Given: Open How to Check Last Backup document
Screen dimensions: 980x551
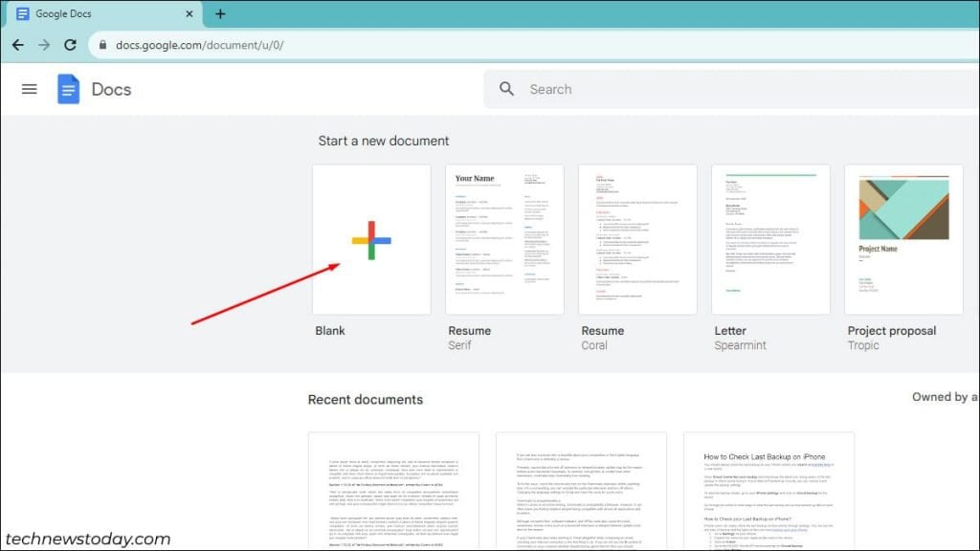Looking at the screenshot, I should pyautogui.click(x=768, y=491).
